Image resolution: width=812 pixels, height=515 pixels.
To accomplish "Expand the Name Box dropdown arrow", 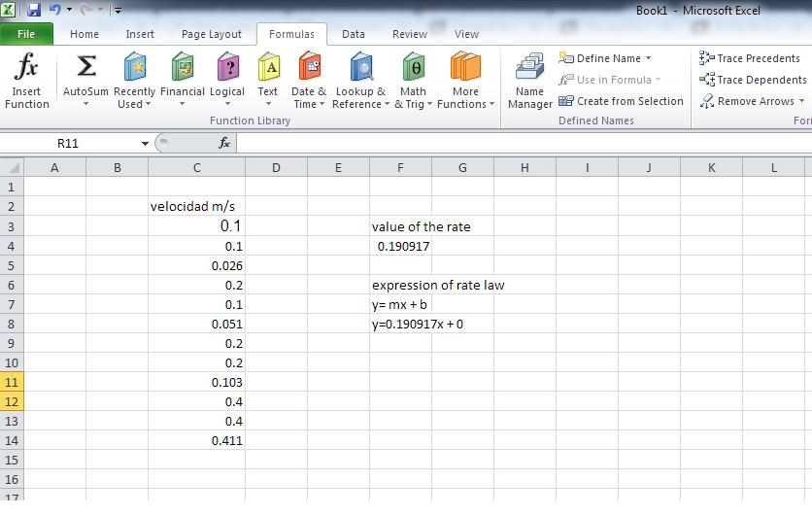I will click(145, 144).
